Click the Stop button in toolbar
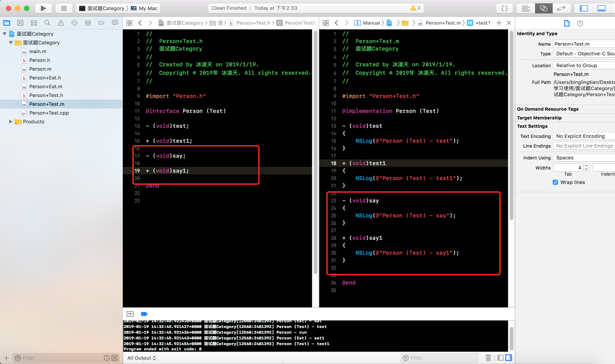 (64, 8)
